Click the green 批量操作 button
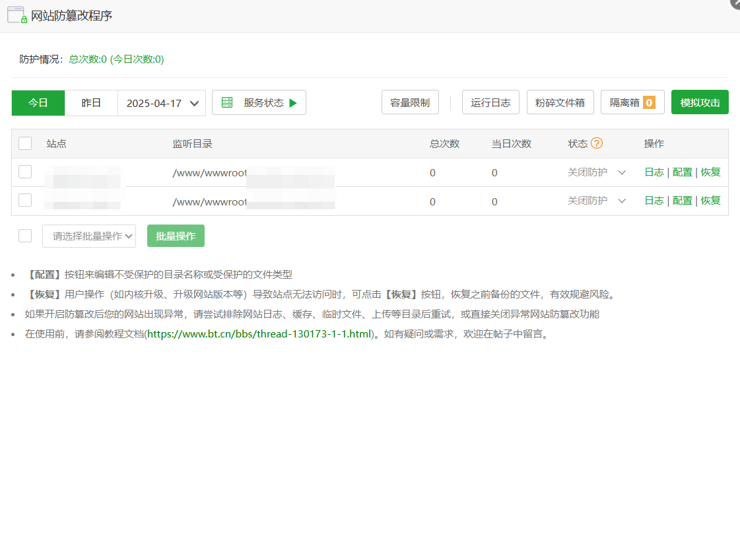 pos(176,235)
